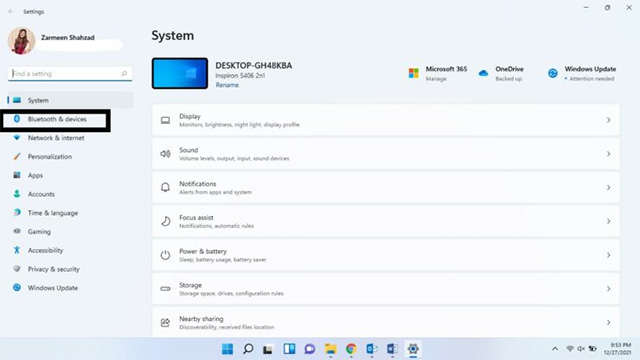Click the Find a setting search field
The height and width of the screenshot is (360, 640).
point(70,73)
